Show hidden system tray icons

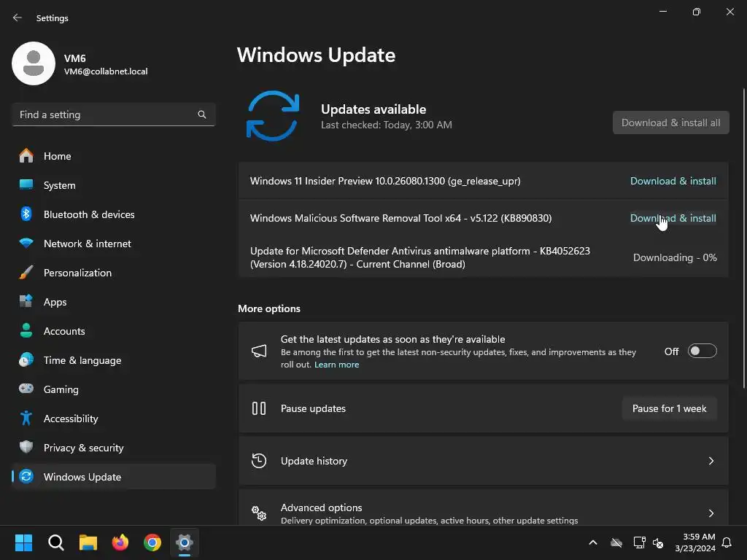click(593, 542)
